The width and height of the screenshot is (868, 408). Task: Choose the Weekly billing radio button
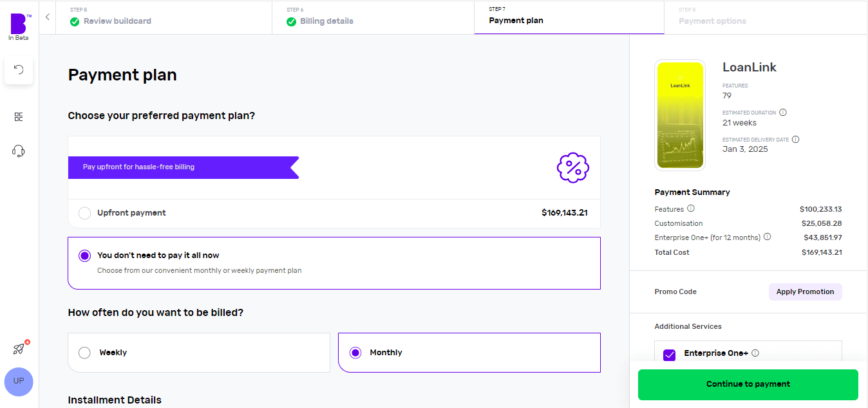point(84,353)
